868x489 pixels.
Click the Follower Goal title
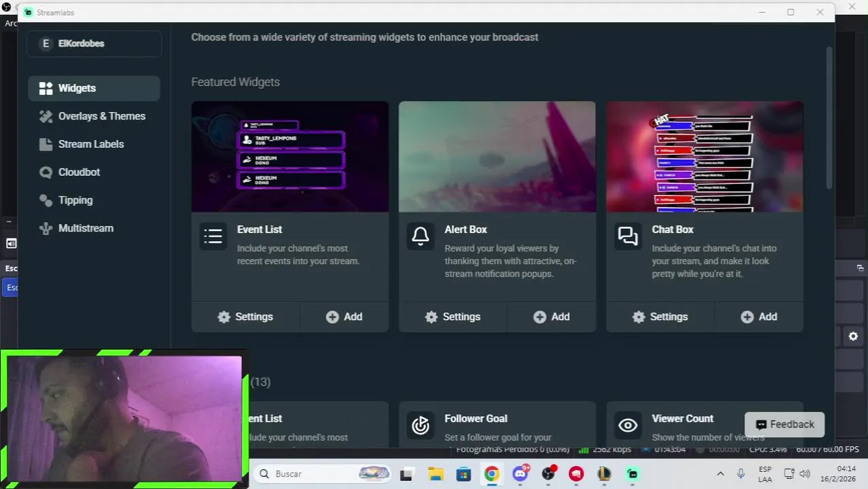coord(475,418)
